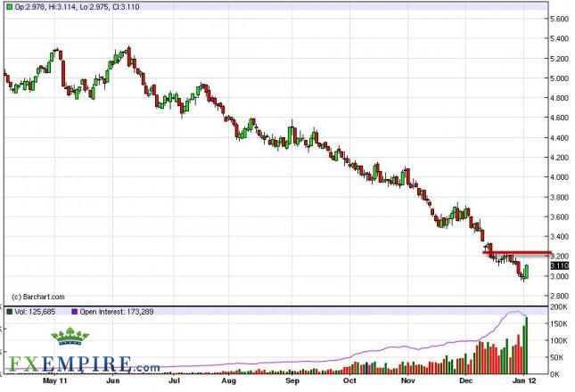Click the 4.000 price axis label
575x392 pixels.
pos(560,177)
